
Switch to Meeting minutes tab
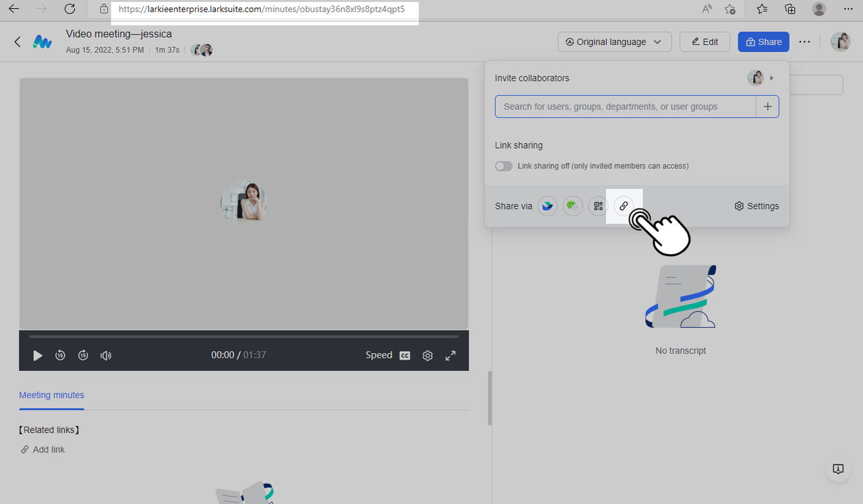tap(51, 395)
